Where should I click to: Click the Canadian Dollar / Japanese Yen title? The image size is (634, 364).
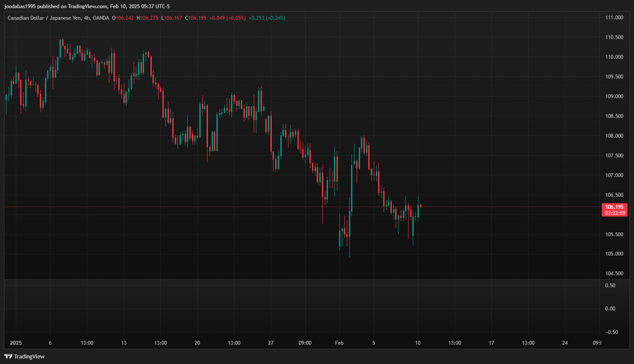click(44, 18)
